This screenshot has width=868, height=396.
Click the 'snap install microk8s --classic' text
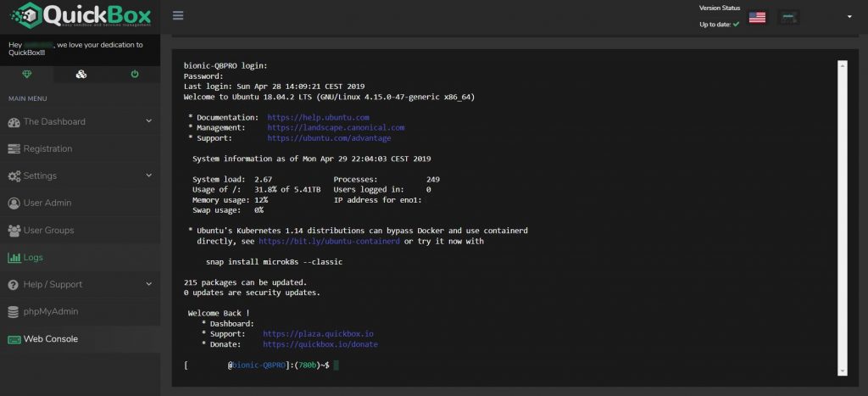pos(274,261)
